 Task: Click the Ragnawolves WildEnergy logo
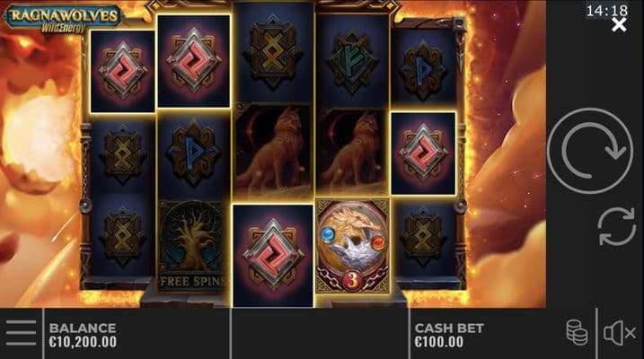pyautogui.click(x=64, y=19)
